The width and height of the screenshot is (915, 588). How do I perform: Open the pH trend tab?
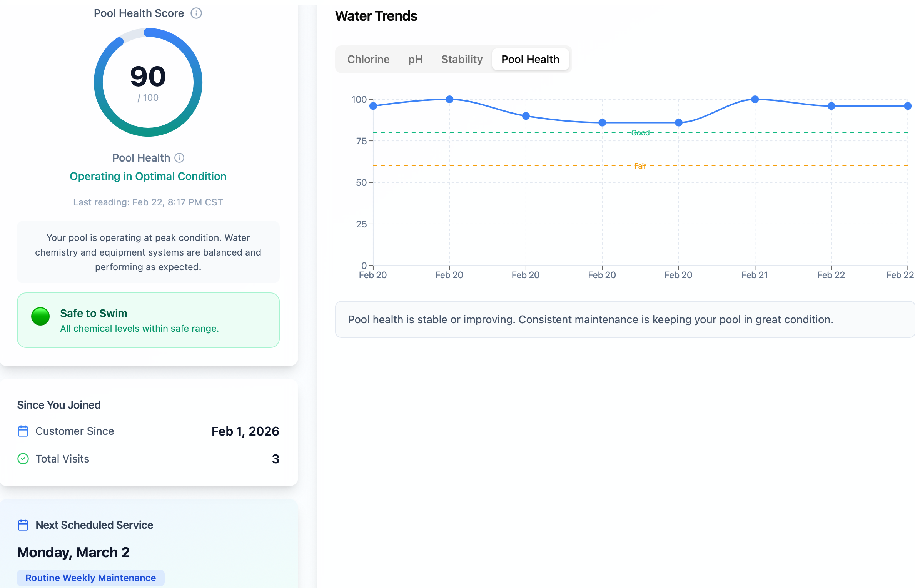point(415,59)
